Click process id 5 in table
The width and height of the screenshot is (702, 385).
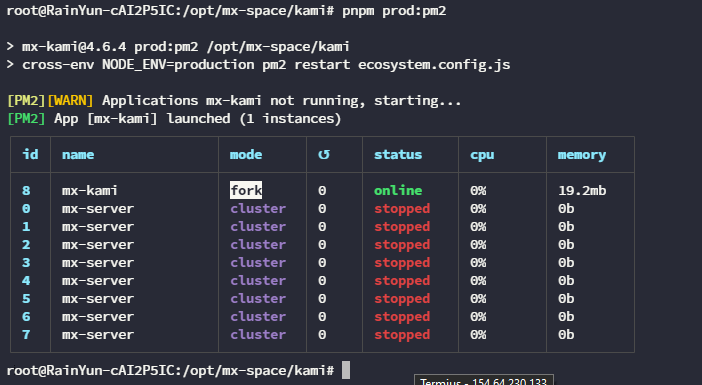tap(26, 299)
